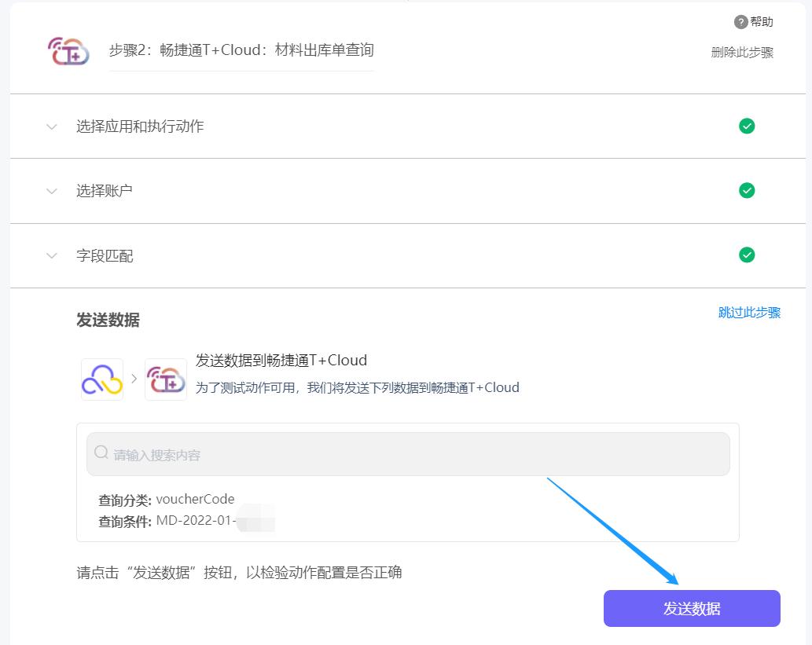Expand the 选择账户 section chevron
The width and height of the screenshot is (812, 645).
pos(50,190)
